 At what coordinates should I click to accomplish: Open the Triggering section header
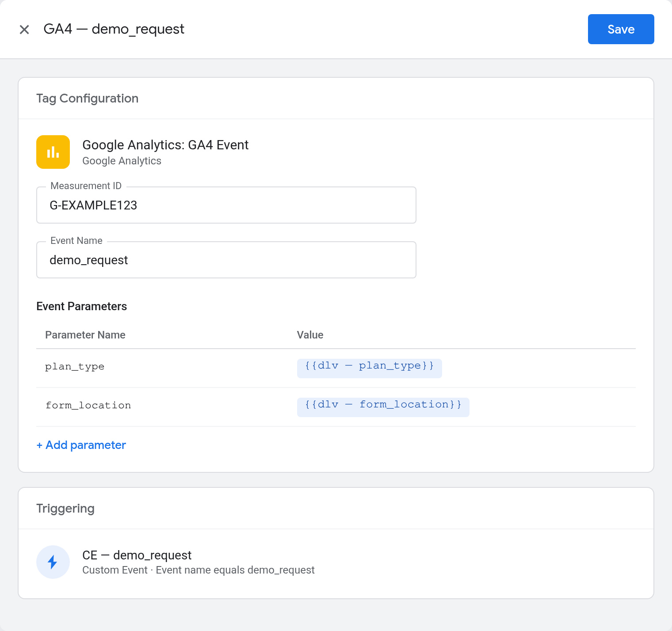point(65,508)
